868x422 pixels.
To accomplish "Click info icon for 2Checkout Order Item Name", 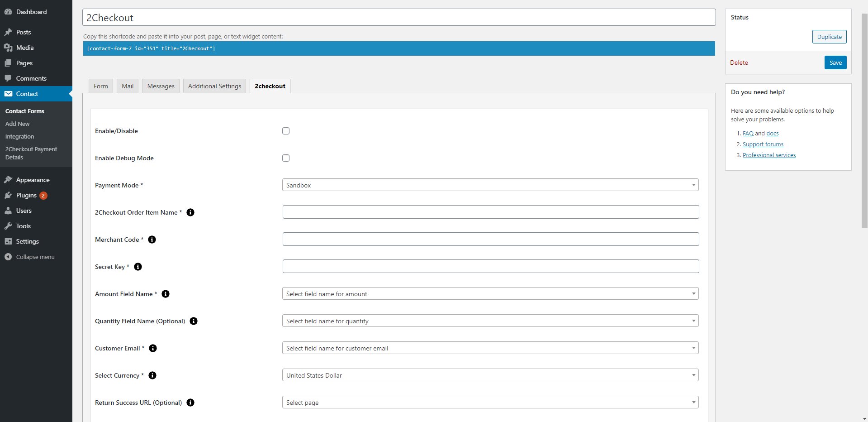I will coord(190,212).
